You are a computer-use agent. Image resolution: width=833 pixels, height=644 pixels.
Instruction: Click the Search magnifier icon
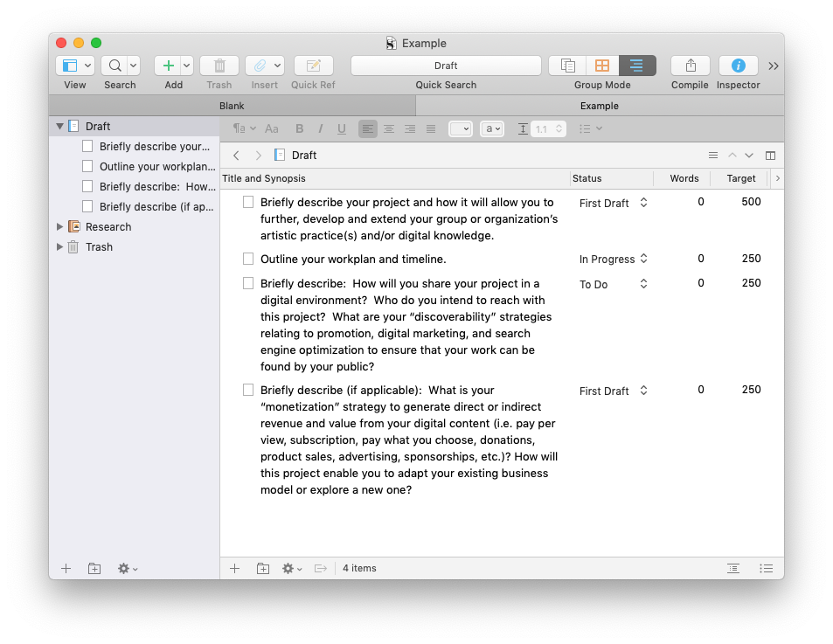click(115, 66)
